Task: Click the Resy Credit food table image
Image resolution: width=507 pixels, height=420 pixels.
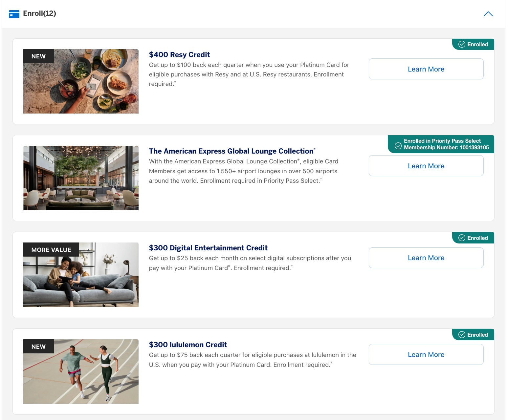Action: click(x=81, y=81)
